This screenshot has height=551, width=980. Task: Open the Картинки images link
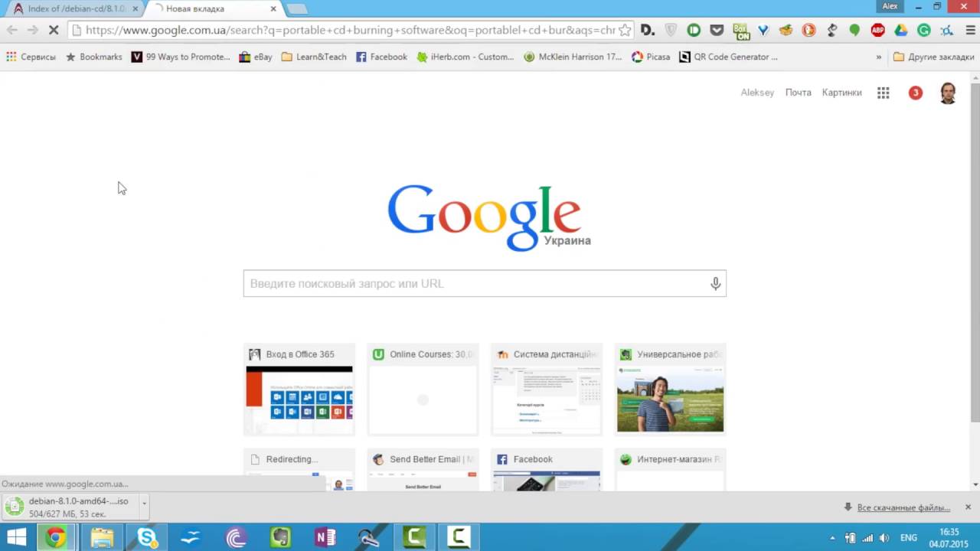[x=841, y=93]
